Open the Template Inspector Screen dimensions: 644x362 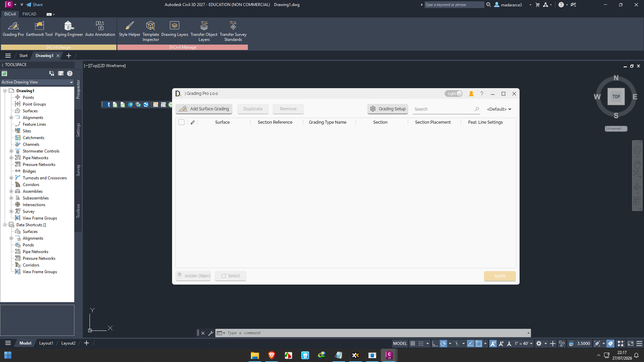(151, 31)
